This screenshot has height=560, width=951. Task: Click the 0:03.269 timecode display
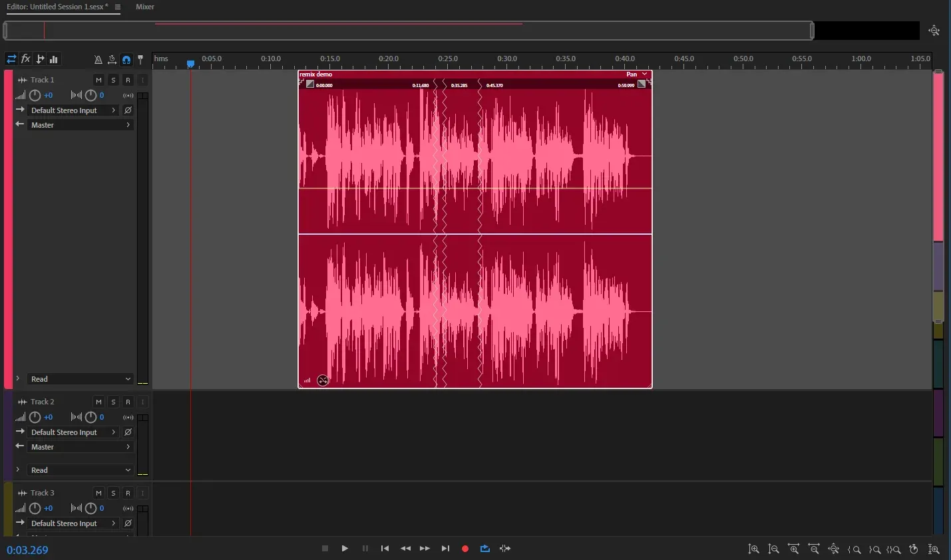pyautogui.click(x=27, y=550)
